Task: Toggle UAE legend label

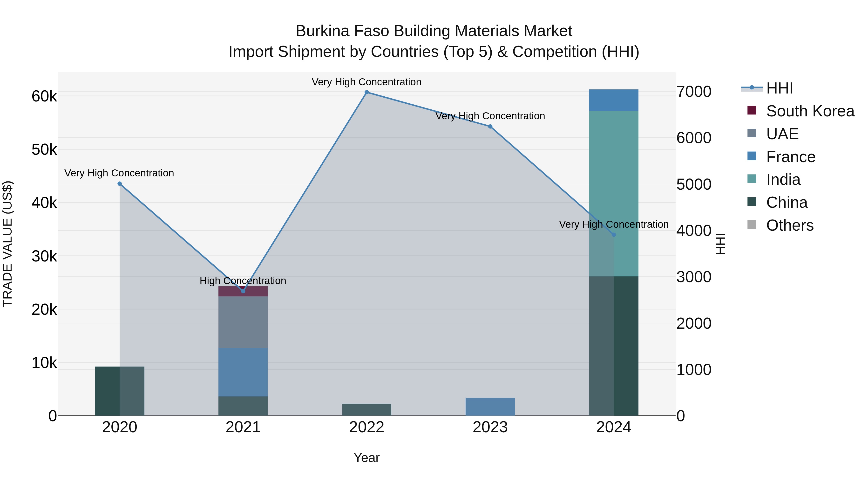Action: 782,134
